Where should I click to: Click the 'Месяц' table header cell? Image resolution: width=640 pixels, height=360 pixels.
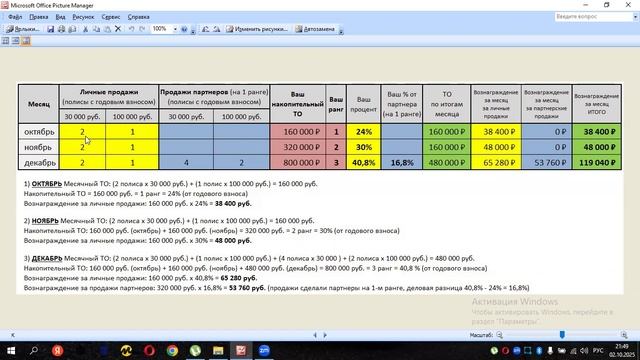pyautogui.click(x=39, y=104)
